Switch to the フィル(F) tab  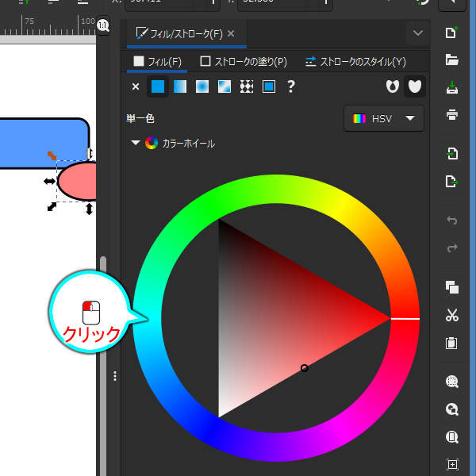coord(157,62)
